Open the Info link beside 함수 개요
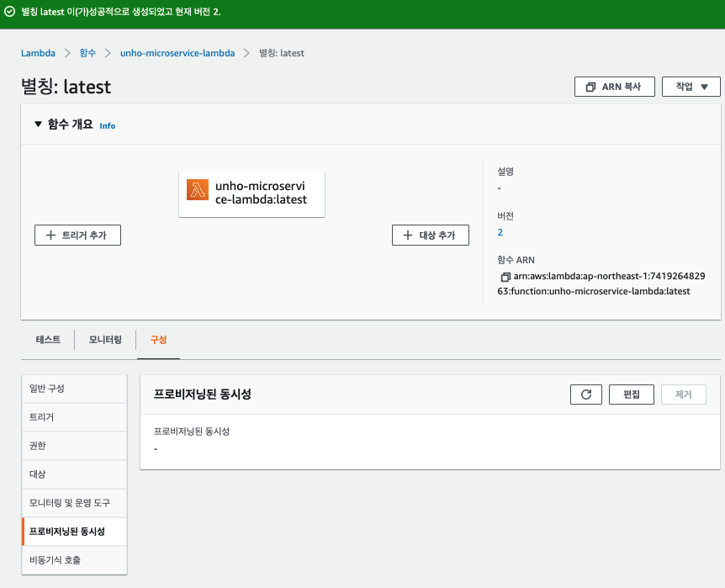The image size is (725, 588). tap(108, 126)
